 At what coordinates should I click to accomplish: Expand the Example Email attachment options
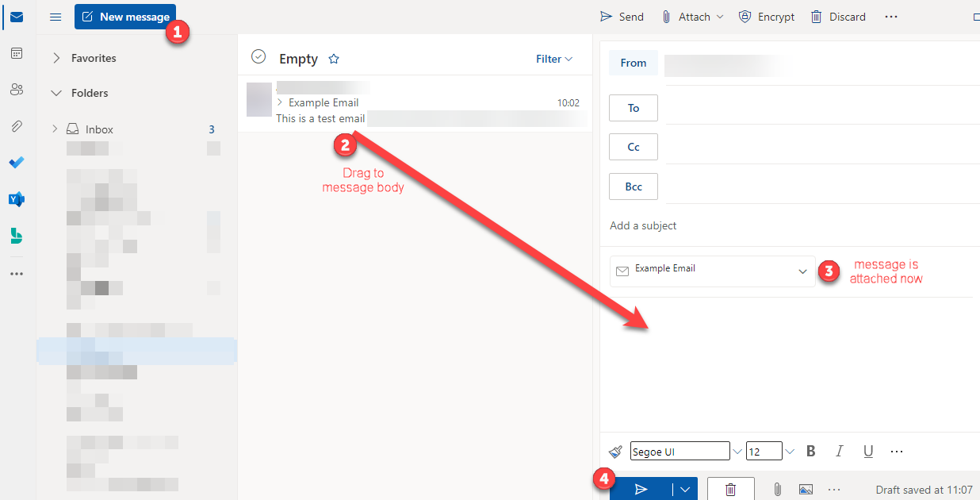802,271
